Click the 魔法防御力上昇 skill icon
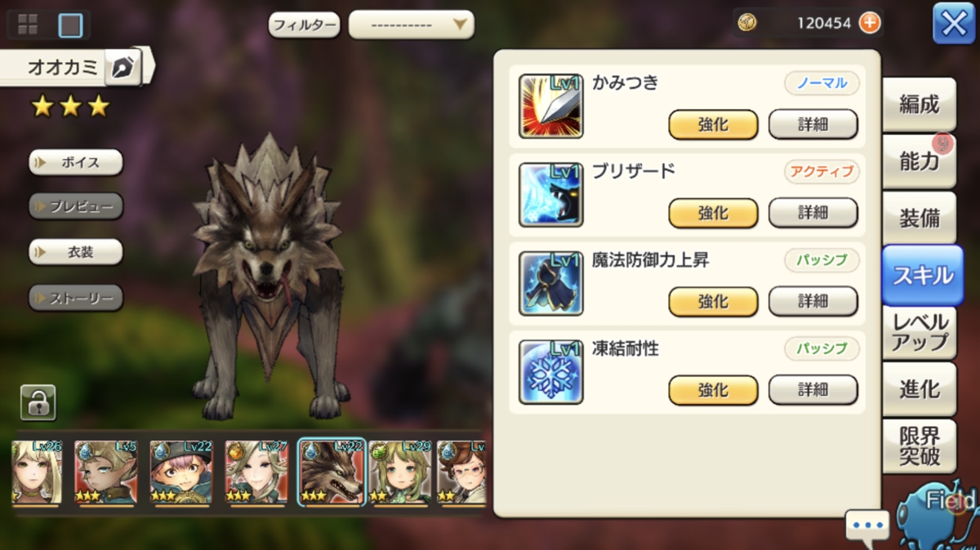The image size is (980, 550). click(551, 282)
